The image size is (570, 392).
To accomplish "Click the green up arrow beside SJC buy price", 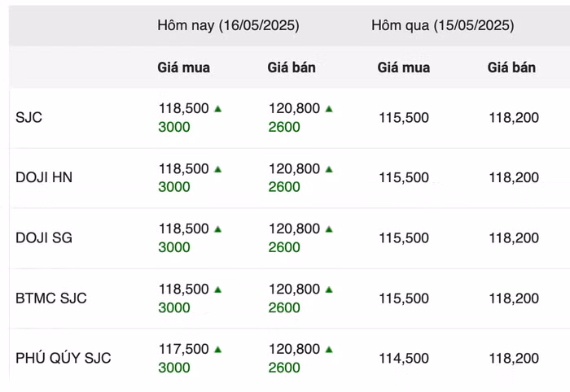I will tap(218, 108).
